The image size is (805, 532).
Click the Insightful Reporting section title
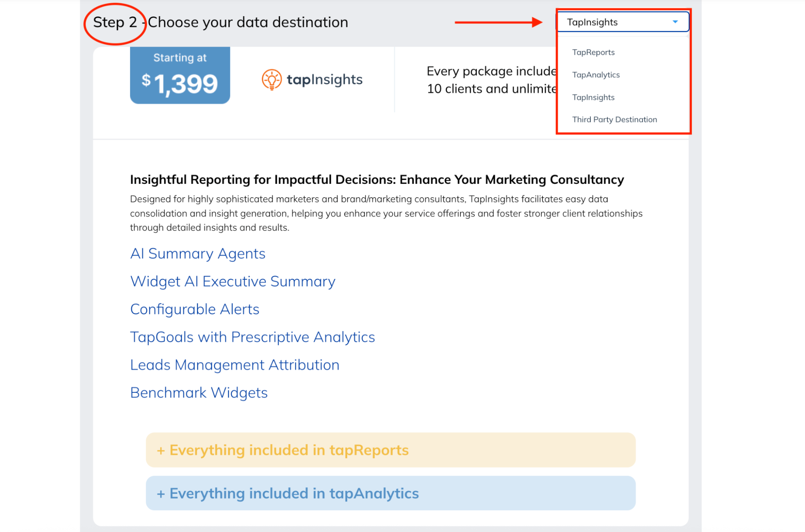click(x=376, y=179)
